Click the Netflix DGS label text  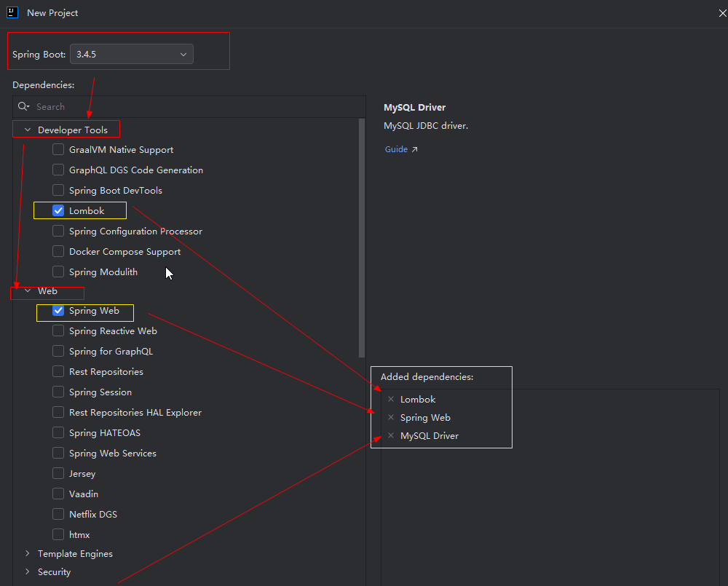point(93,515)
